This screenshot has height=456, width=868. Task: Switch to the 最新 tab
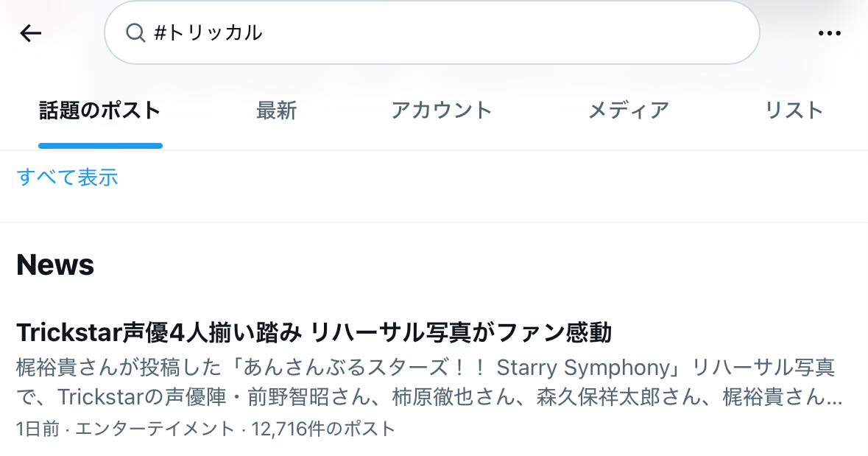(276, 111)
